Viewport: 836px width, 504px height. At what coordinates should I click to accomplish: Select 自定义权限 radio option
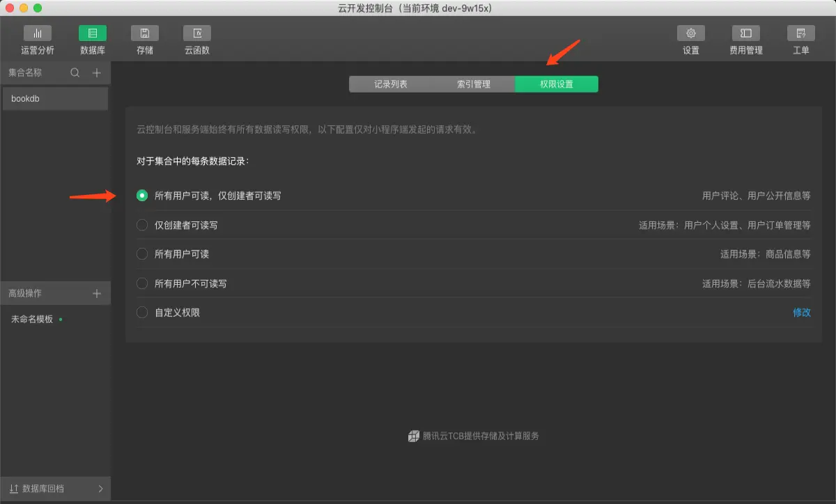(x=142, y=313)
